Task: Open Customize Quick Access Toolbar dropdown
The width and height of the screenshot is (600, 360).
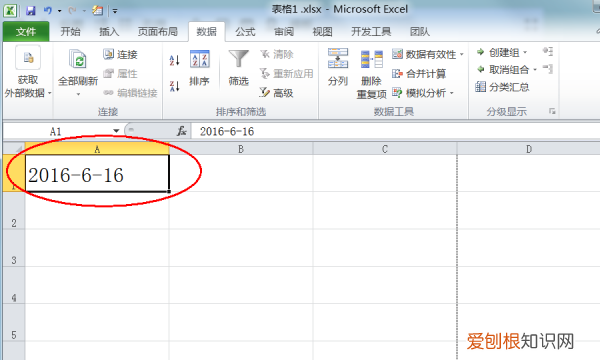Action: pyautogui.click(x=115, y=11)
